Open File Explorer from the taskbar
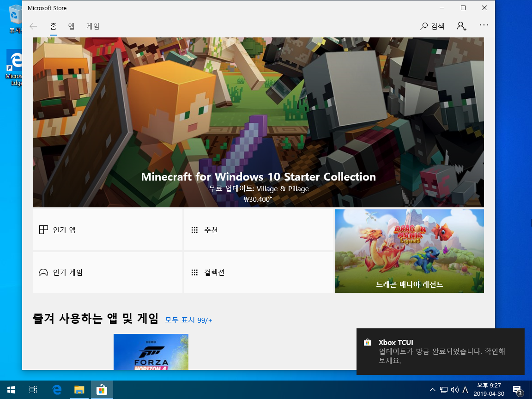 (x=79, y=390)
